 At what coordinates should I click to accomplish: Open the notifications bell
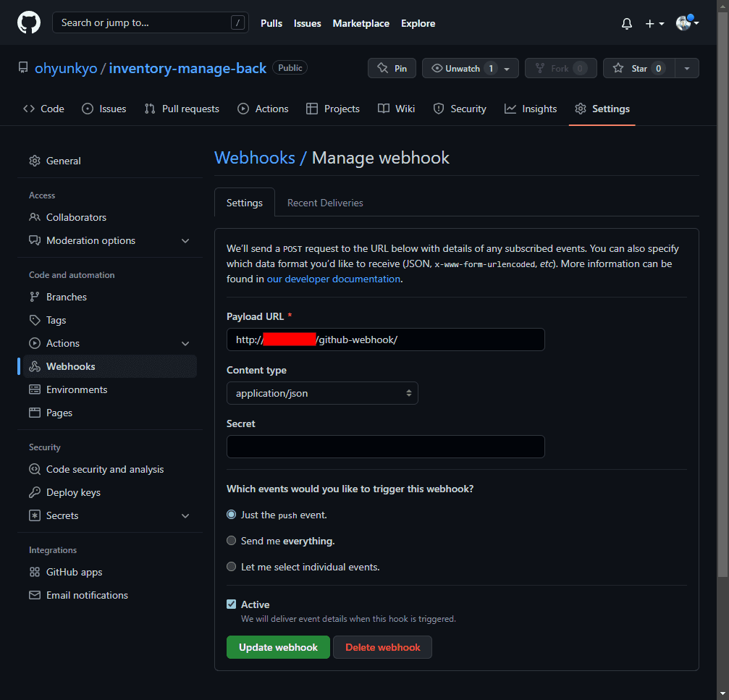pyautogui.click(x=627, y=23)
